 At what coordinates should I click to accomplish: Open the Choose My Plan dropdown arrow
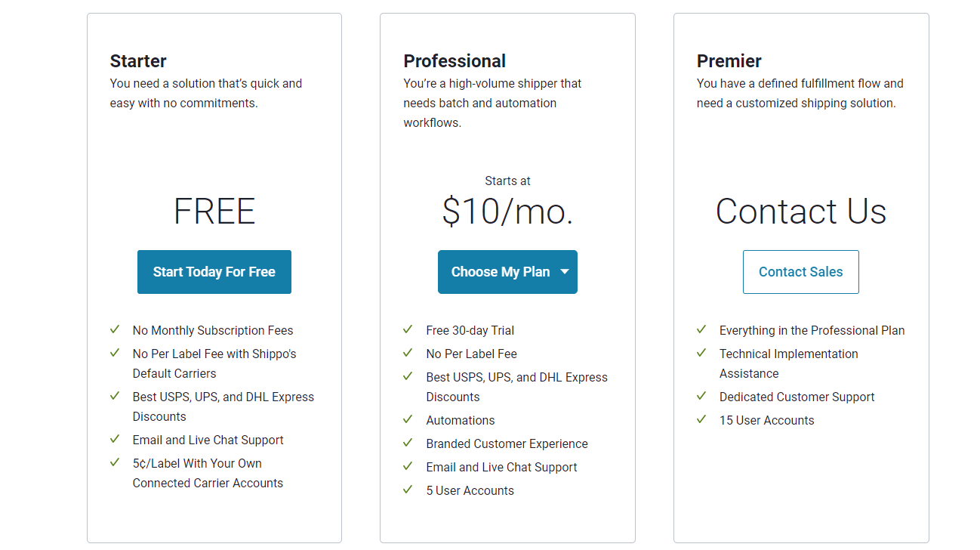click(x=565, y=272)
